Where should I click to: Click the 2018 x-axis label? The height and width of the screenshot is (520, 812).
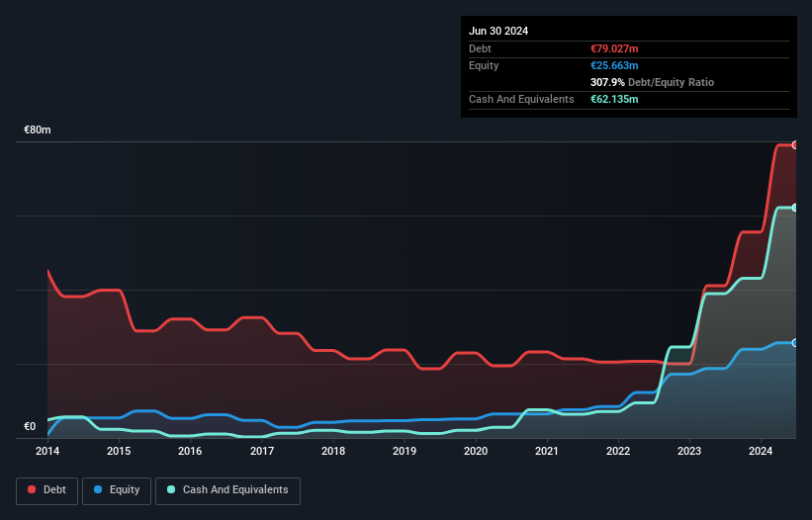click(333, 451)
